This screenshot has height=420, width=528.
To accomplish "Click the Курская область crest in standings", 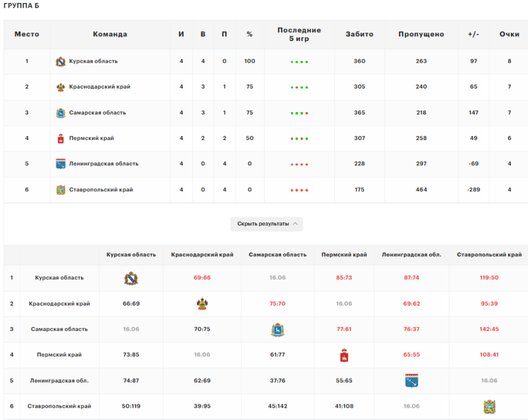I will pyautogui.click(x=60, y=62).
